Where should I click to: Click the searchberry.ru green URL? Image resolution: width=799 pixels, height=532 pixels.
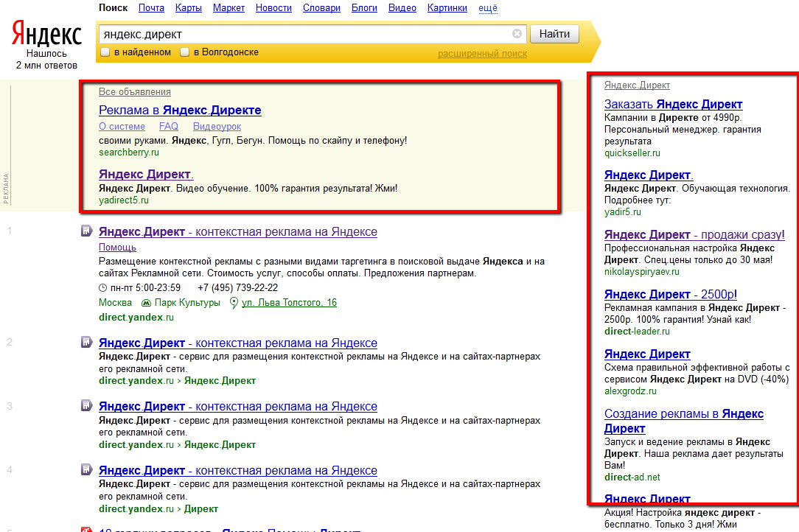tap(129, 153)
